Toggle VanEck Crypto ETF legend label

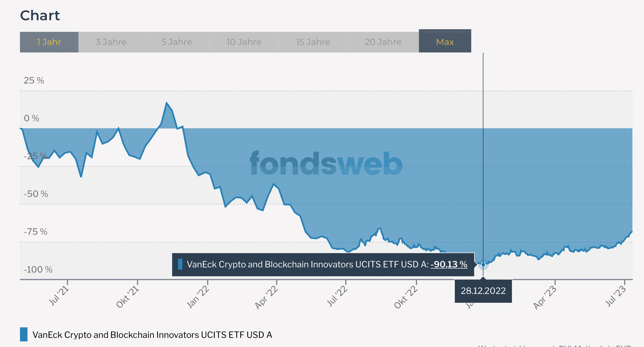(x=152, y=335)
